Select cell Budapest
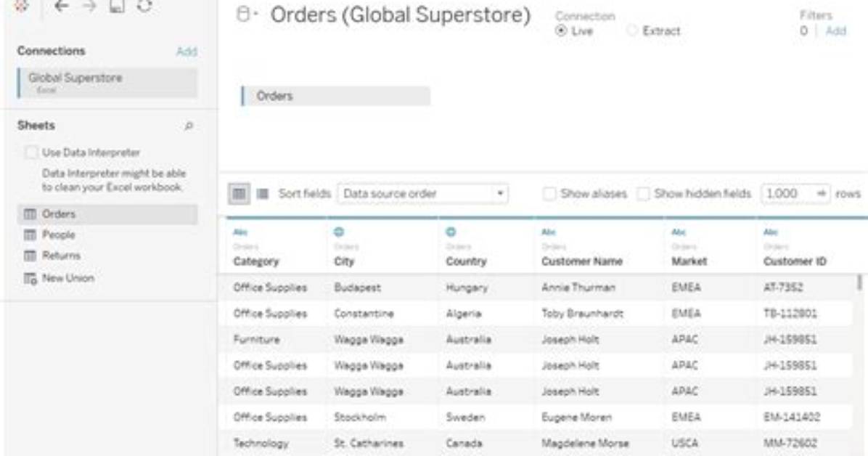Screen dimensions: 868x456 357,288
